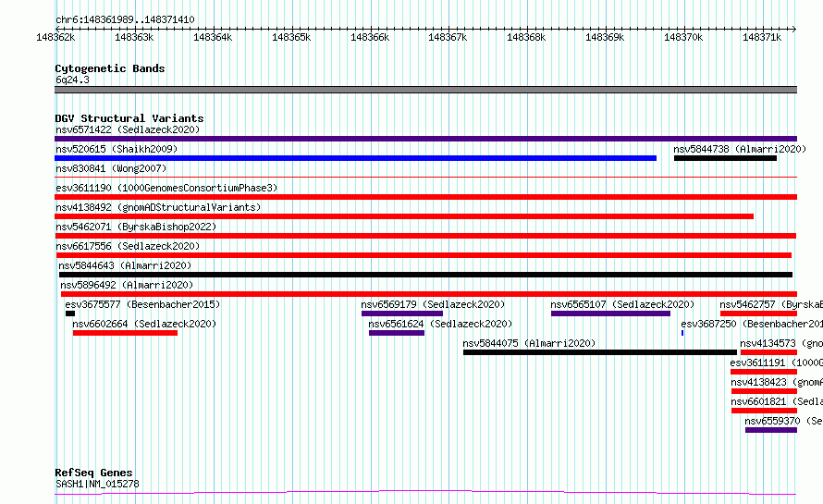Open esv3611190 (1000GenomesConsortiumPhase3) label
Image resolution: width=823 pixels, height=504 pixels.
166,188
